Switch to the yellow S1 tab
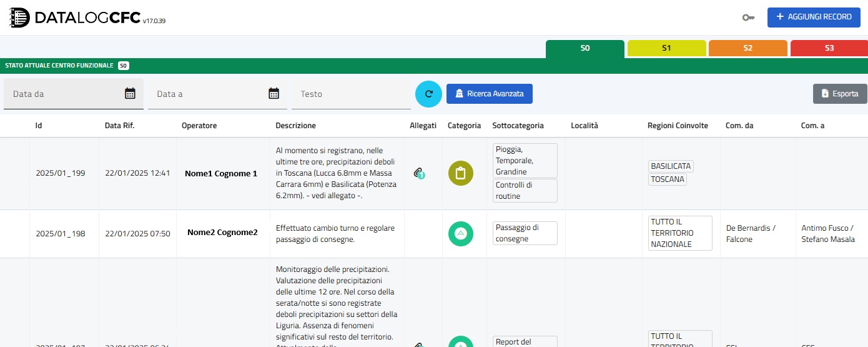This screenshot has height=347, width=868. coord(666,48)
